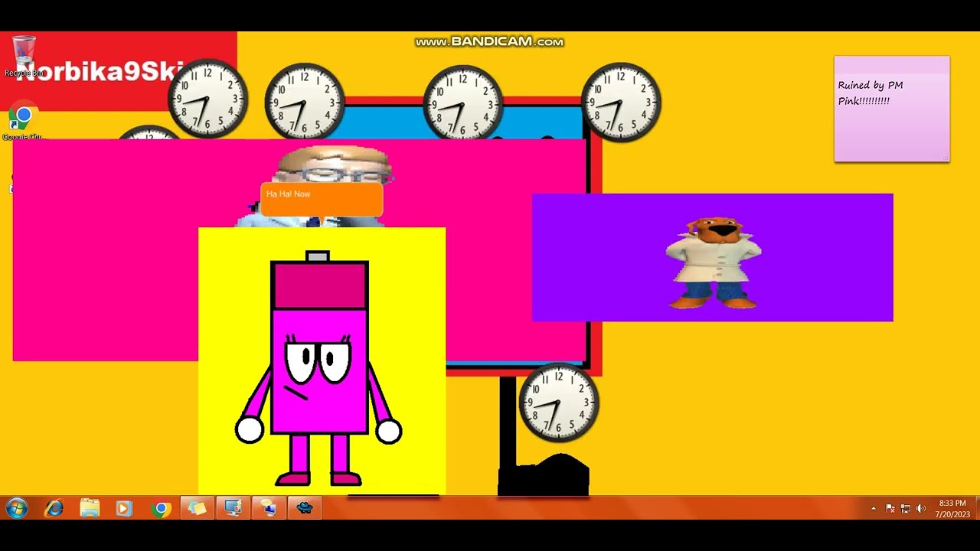Open the Recycle Bin desktop icon

pos(24,57)
